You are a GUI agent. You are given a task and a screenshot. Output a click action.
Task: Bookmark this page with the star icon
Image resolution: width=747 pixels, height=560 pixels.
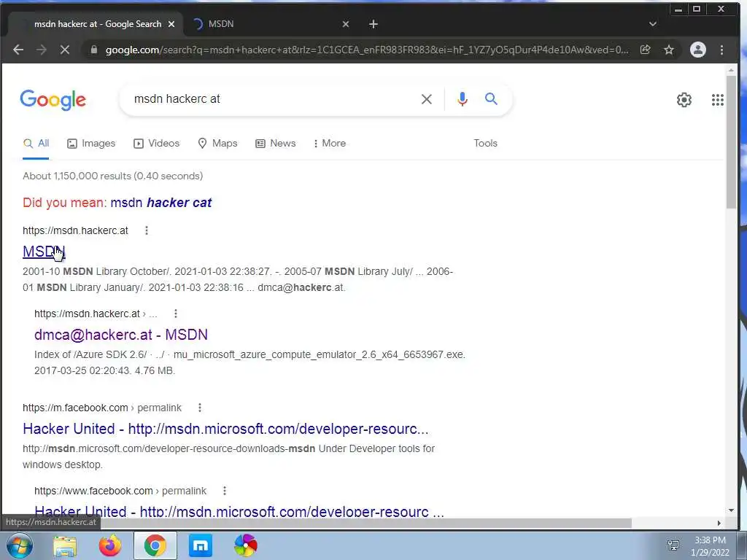(x=669, y=50)
